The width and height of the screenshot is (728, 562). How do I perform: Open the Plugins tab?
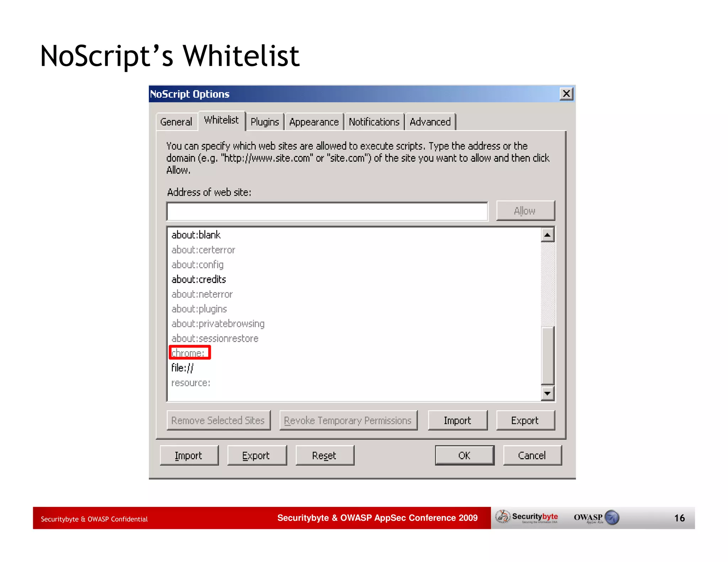point(265,122)
